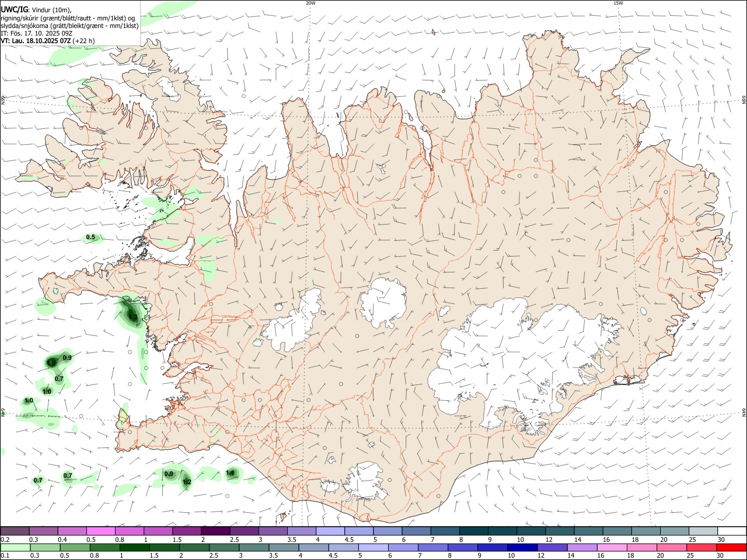Click the 'rigning/skúrir' legend description line
This screenshot has width=747, height=560.
[68, 17]
